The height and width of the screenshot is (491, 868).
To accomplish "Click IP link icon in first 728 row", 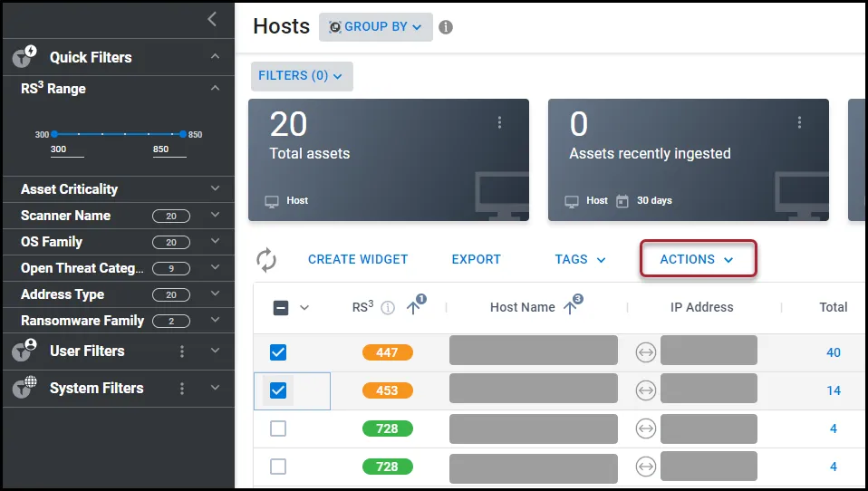I will click(645, 428).
